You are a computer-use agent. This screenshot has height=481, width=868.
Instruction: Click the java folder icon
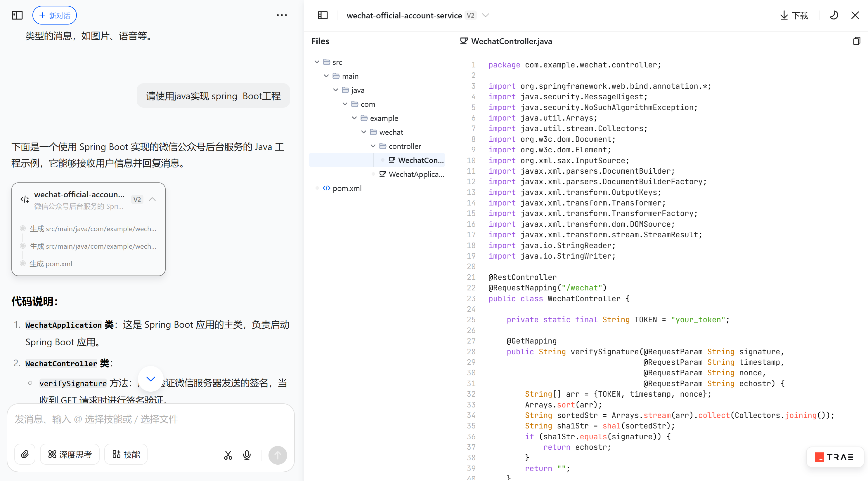pos(345,90)
